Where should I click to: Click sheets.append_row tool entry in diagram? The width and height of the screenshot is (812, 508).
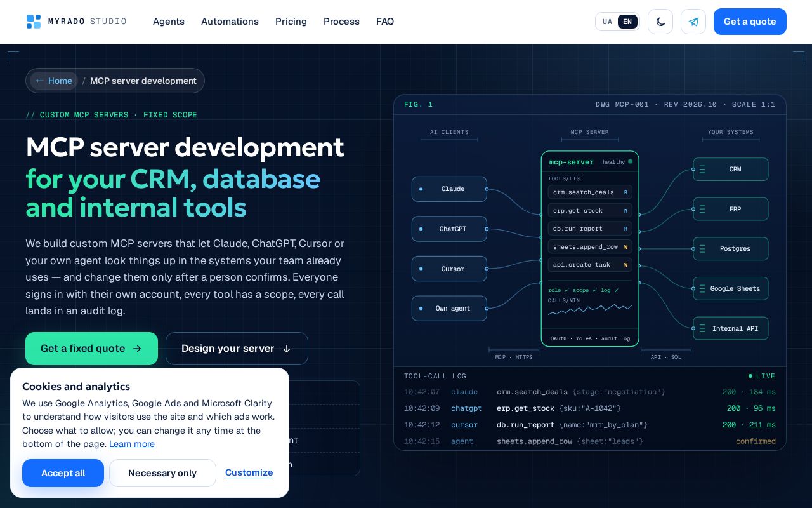pos(590,246)
